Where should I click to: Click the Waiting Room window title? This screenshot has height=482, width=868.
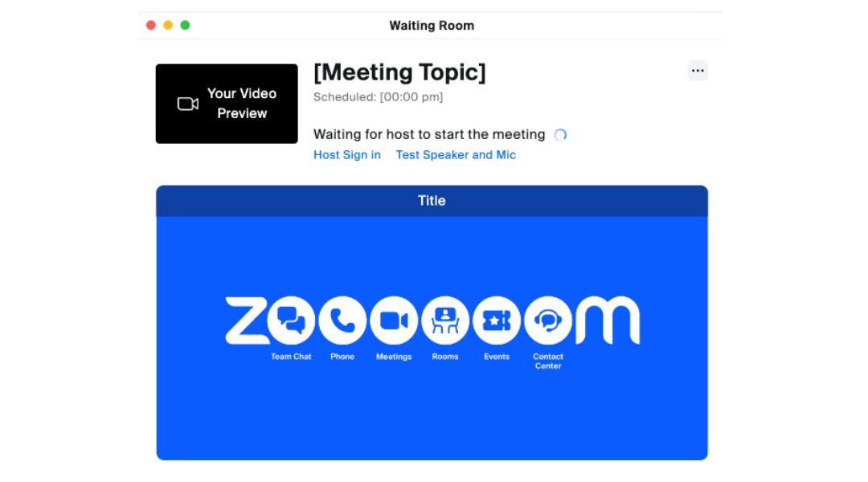432,26
